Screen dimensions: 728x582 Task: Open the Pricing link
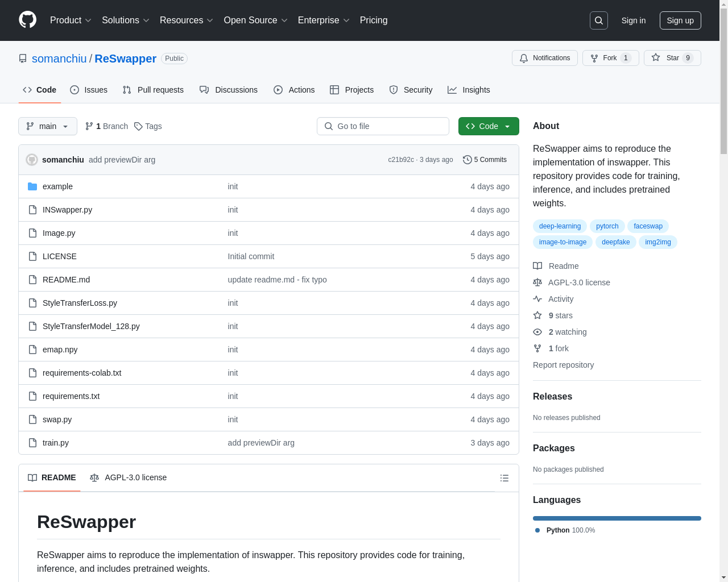[x=374, y=20]
